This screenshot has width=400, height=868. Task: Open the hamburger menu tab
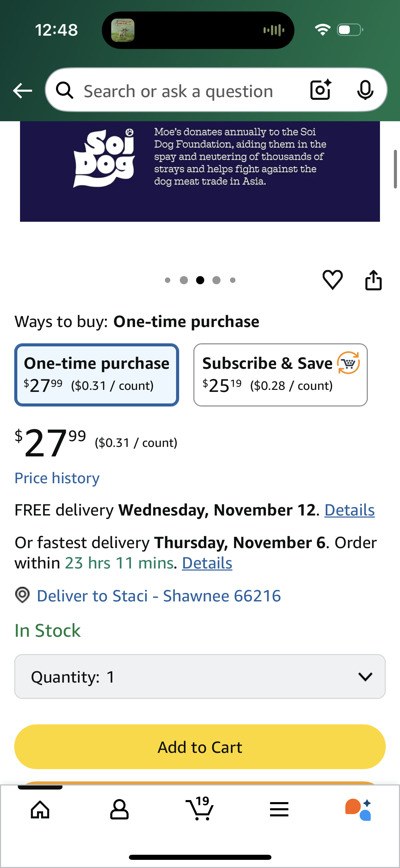pos(279,810)
